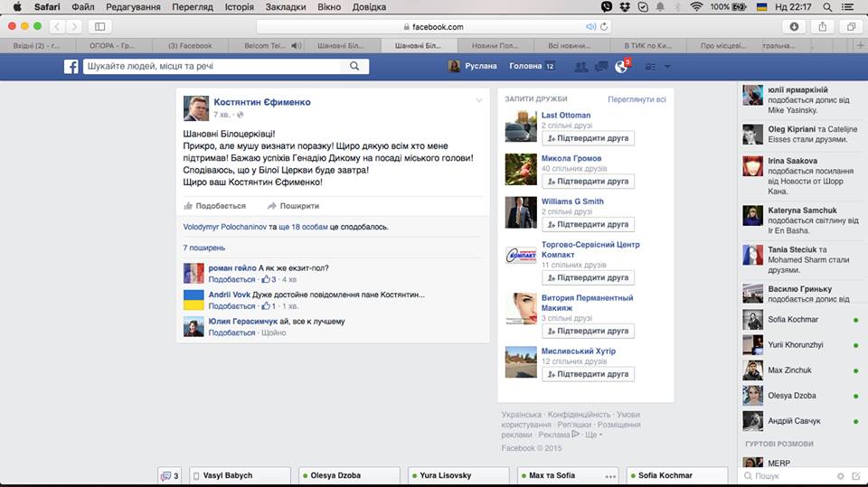Open the Файл menu
The image size is (868, 487).
click(83, 7)
